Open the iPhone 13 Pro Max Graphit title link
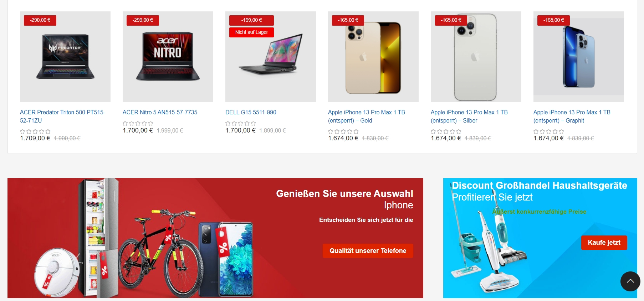The image size is (644, 301). pos(572,116)
